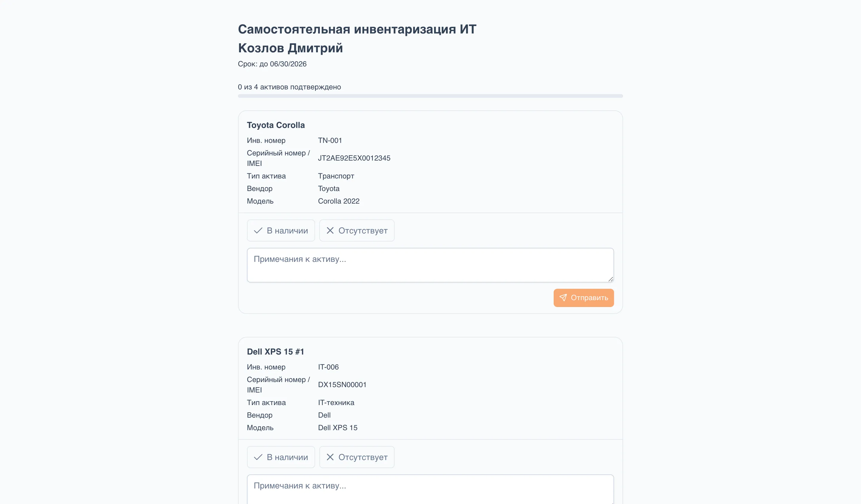
Task: Mark Dell XPS 15 #1 as 'В наличии'
Action: pos(281,457)
